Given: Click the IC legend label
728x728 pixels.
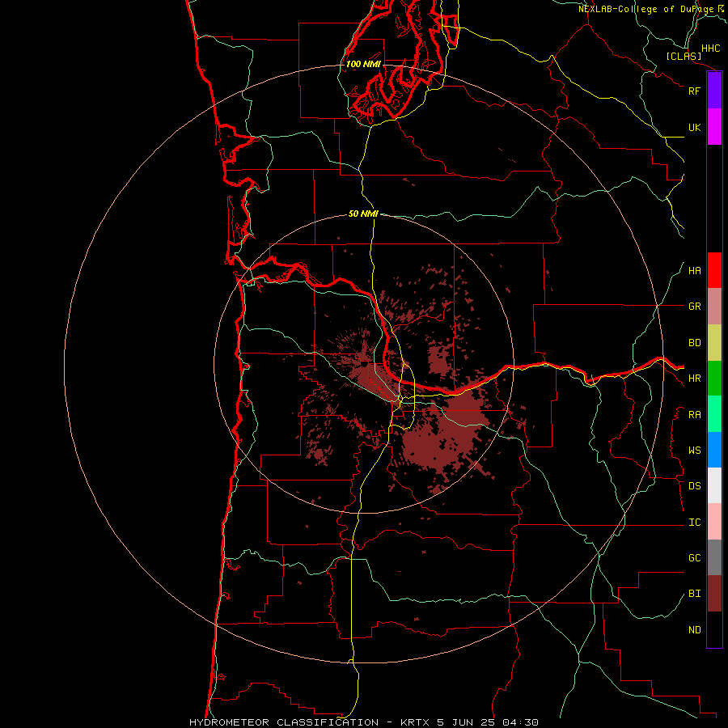Looking at the screenshot, I should tap(694, 523).
